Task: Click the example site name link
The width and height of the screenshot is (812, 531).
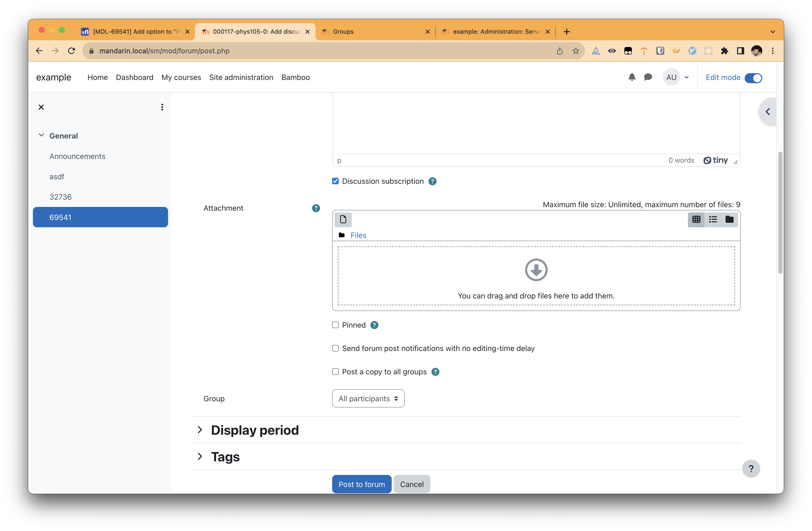Action: tap(54, 77)
